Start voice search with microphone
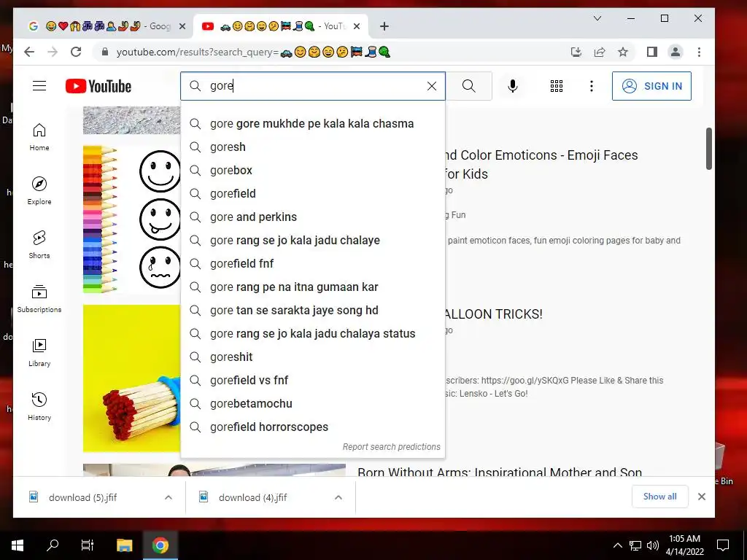This screenshot has height=560, width=747. tap(513, 86)
